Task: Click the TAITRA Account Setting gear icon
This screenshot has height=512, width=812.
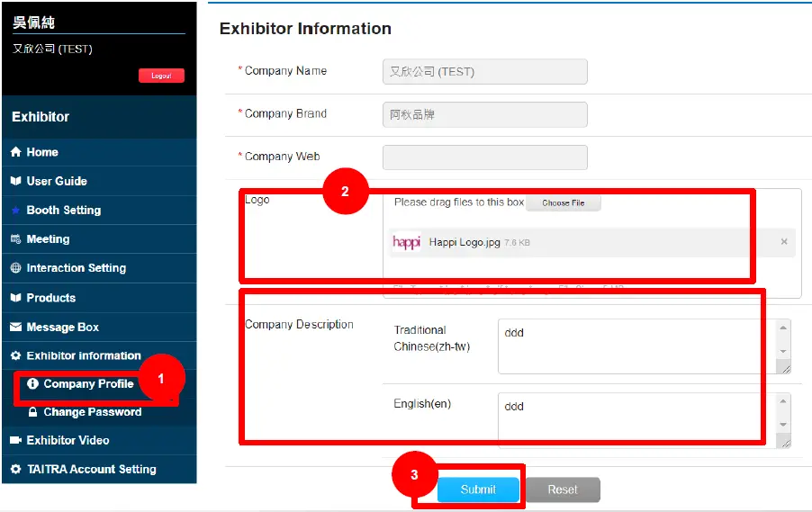Action: coord(15,469)
